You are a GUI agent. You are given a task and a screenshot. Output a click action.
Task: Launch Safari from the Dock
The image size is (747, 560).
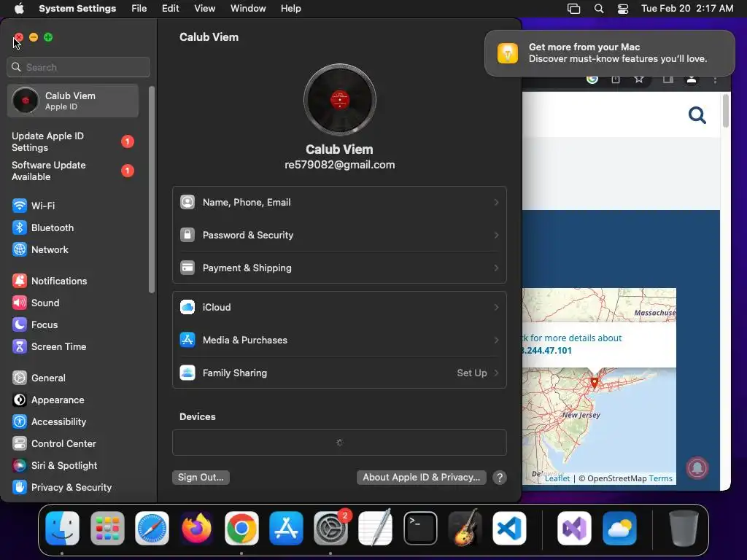(x=152, y=528)
